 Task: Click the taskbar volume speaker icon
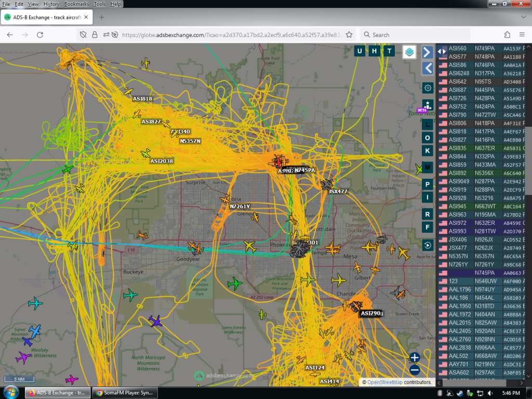pyautogui.click(x=490, y=393)
